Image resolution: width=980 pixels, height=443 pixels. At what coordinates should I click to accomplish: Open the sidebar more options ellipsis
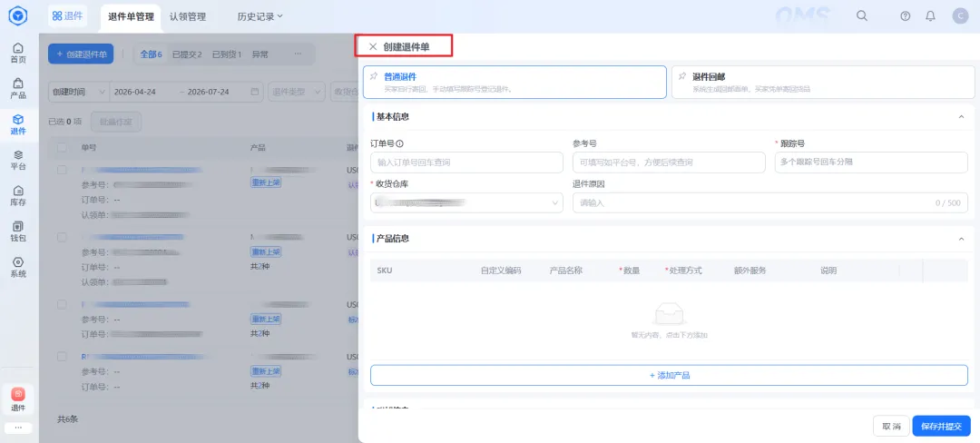pos(18,428)
